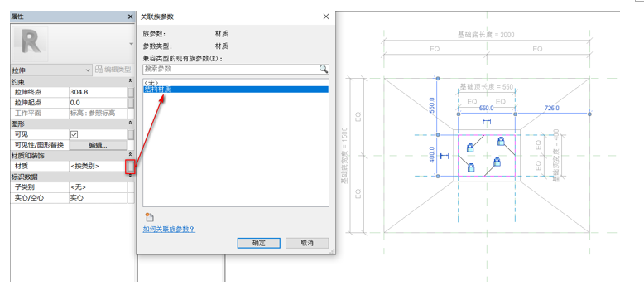Select the <无> list entry
The image size is (644, 300).
pyautogui.click(x=236, y=83)
